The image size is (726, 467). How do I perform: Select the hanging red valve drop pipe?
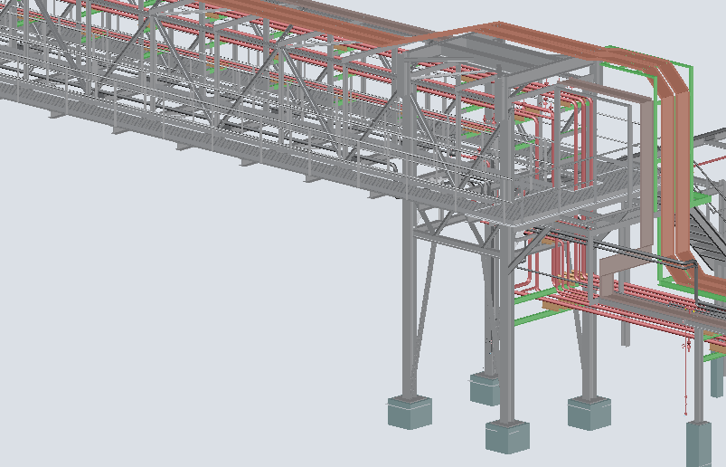click(687, 377)
